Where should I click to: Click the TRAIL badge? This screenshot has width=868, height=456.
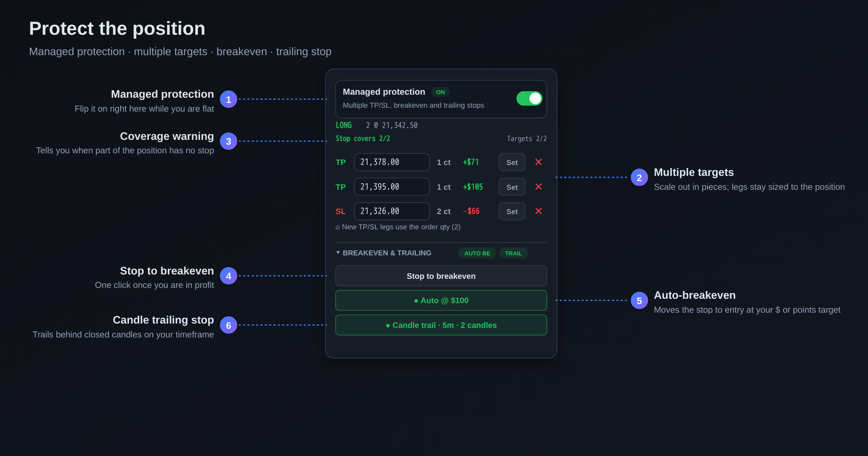513,253
